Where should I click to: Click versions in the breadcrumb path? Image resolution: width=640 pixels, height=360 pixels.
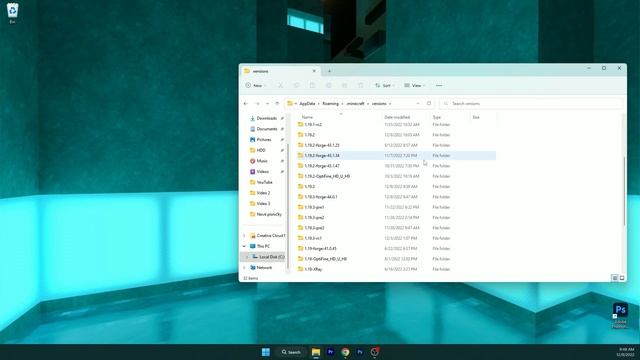click(x=379, y=104)
